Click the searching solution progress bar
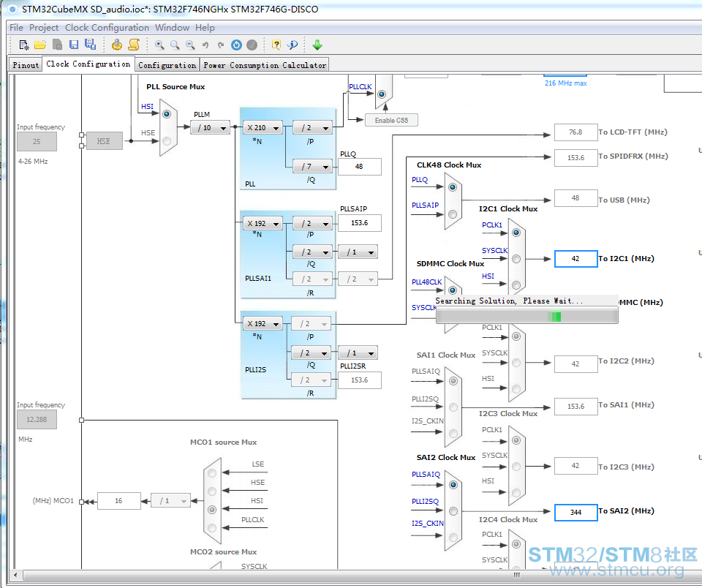 click(x=527, y=316)
